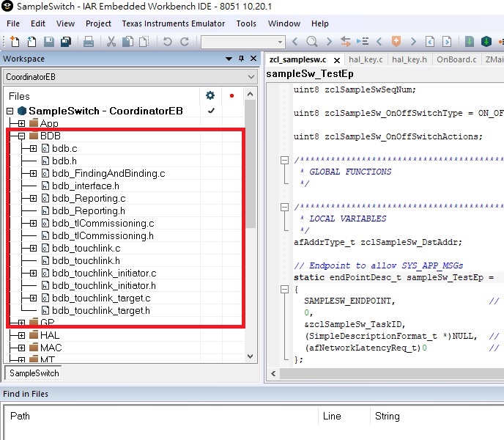
Task: Open the Edit menu
Action: (38, 23)
